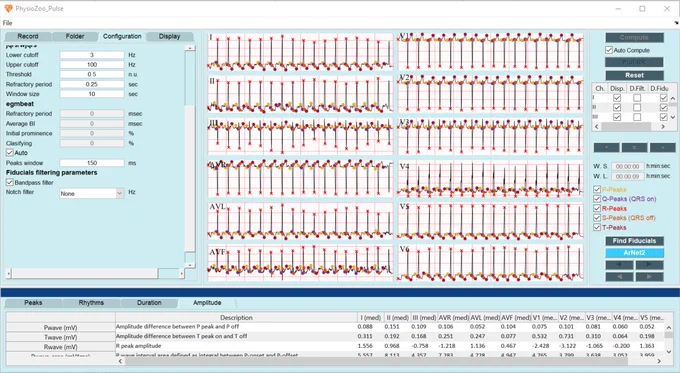Screen dimensions: 680x373
Task: Click the channel table scroll-left arrow
Action: (597, 127)
